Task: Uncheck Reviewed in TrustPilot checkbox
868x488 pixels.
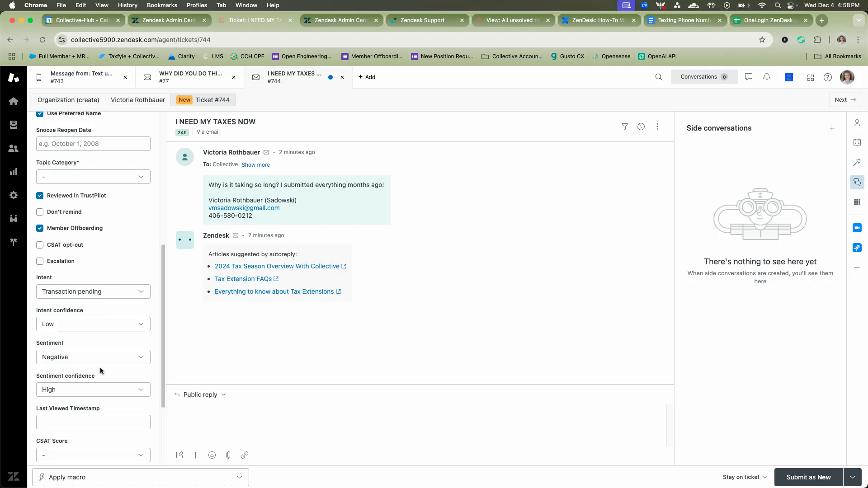Action: click(x=40, y=196)
